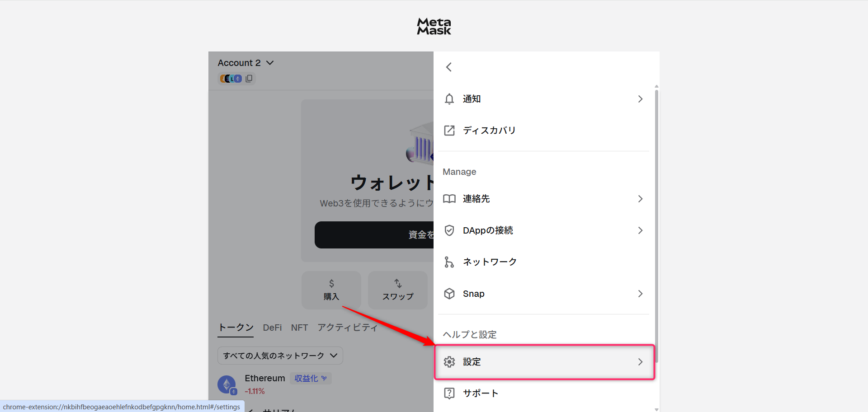This screenshot has height=412, width=868.
Task: Open notifications via the bell icon
Action: pyautogui.click(x=449, y=99)
